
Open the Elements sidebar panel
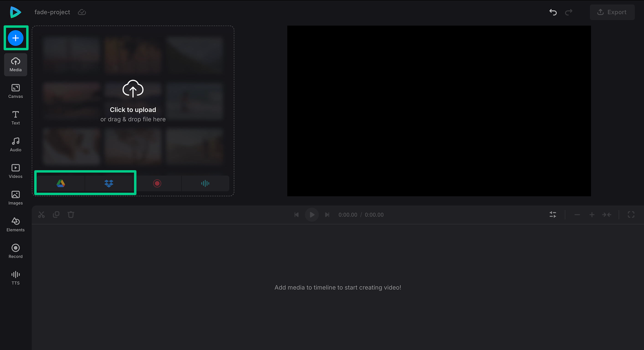coord(16,225)
